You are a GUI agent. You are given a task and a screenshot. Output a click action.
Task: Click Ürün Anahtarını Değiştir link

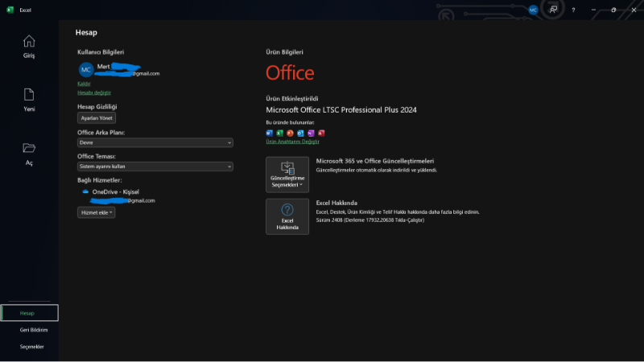[292, 142]
